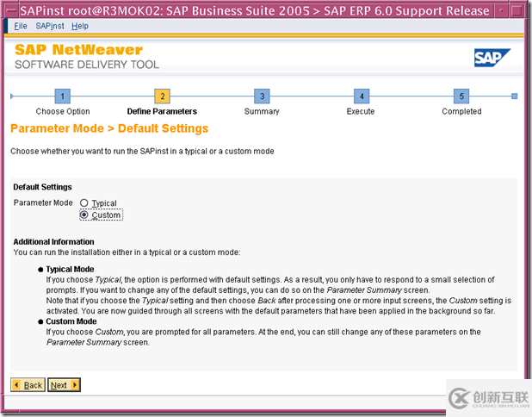The width and height of the screenshot is (532, 417).
Task: Select the Typical parameter mode radio button
Action: (x=84, y=203)
